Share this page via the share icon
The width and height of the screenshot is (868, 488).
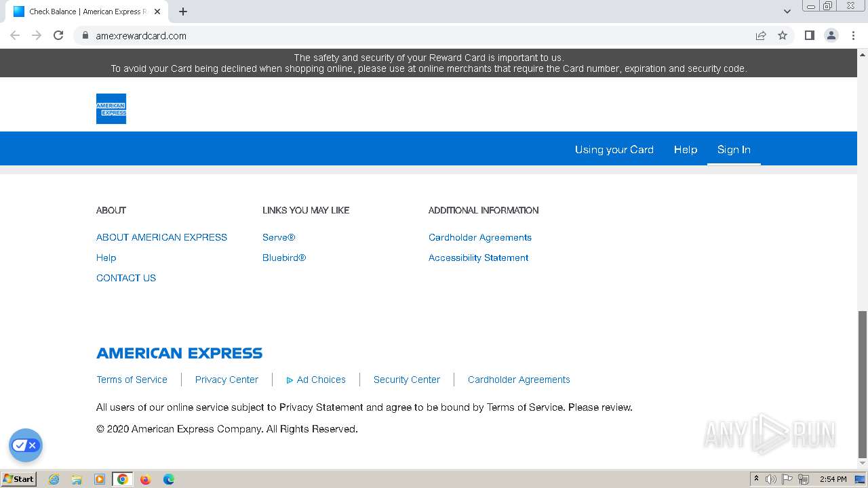point(761,35)
